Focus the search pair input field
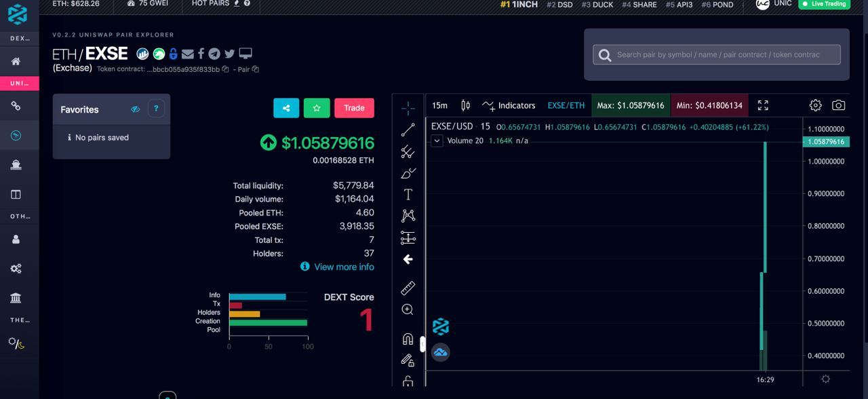868x399 pixels. tap(717, 54)
